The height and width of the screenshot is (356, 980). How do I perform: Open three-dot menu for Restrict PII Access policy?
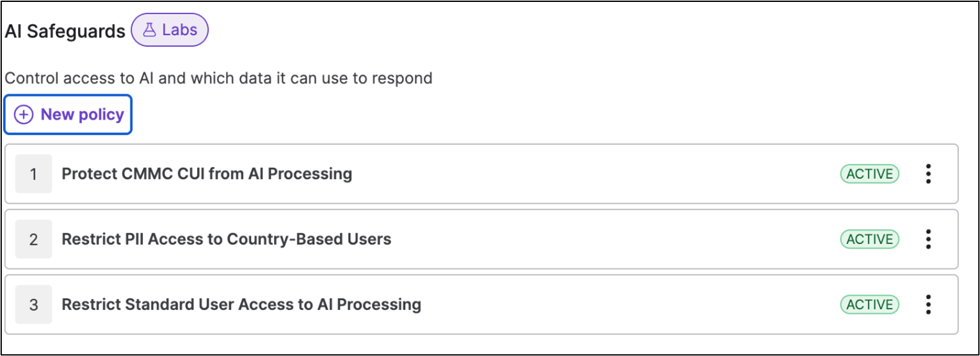click(x=928, y=239)
